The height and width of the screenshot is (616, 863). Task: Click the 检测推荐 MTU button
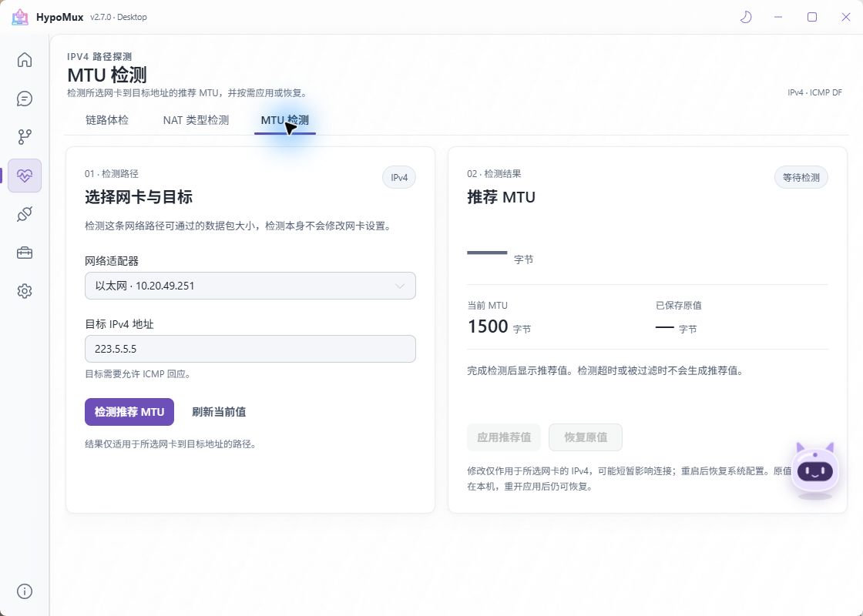pyautogui.click(x=129, y=412)
